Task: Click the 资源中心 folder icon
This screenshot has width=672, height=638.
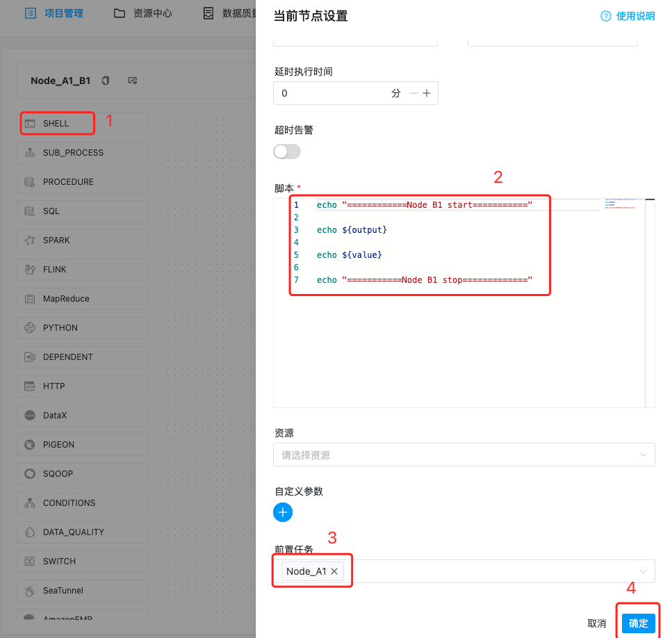Action: point(119,13)
